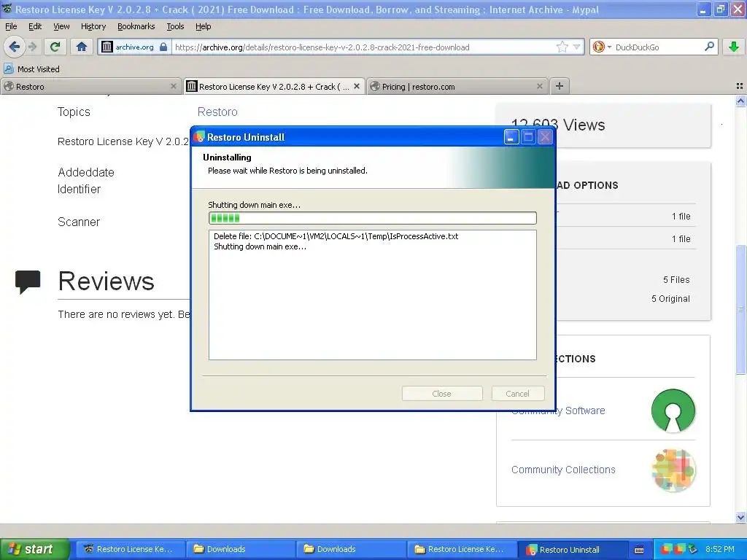Open the History menu

tap(93, 26)
